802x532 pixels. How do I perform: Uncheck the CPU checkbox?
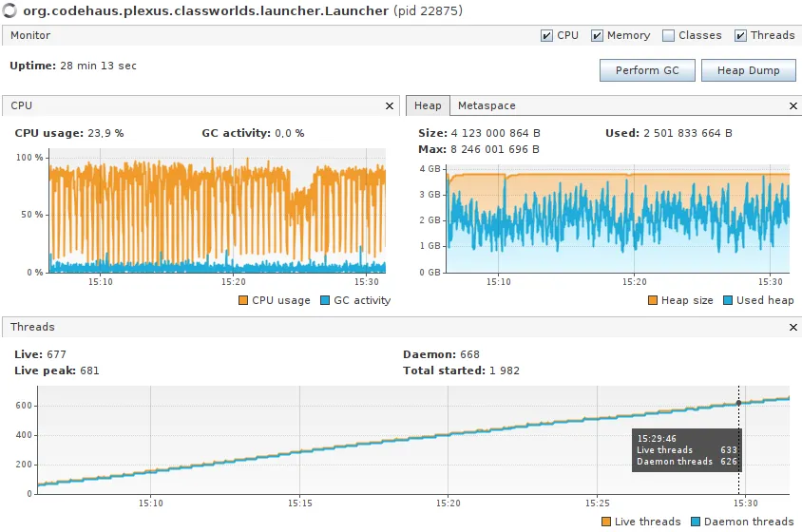(x=546, y=35)
